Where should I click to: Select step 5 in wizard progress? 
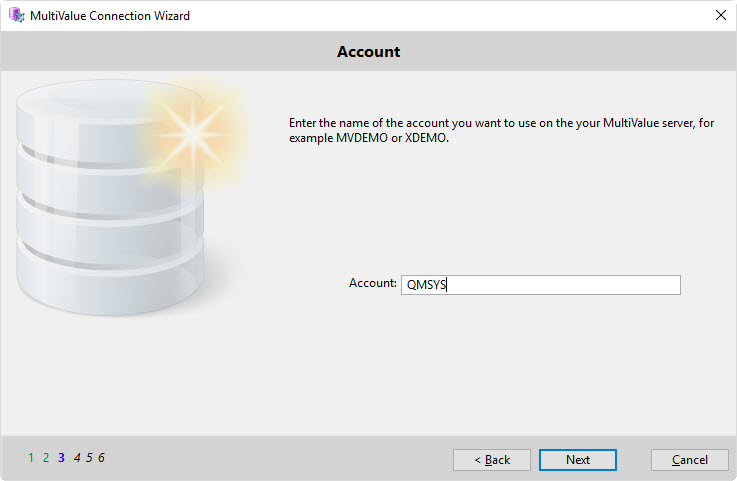(89, 457)
